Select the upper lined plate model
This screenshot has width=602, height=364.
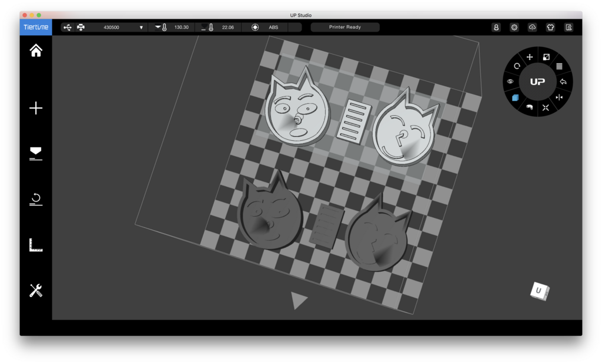point(354,121)
